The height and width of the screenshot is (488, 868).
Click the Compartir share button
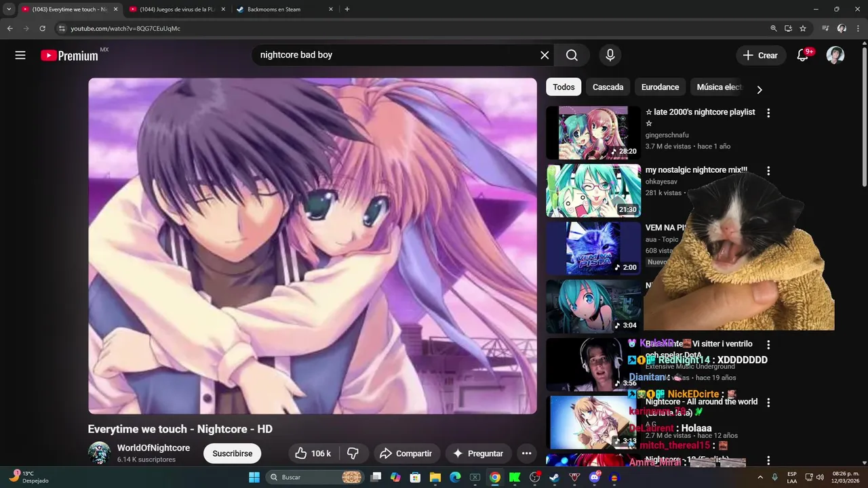(x=406, y=453)
